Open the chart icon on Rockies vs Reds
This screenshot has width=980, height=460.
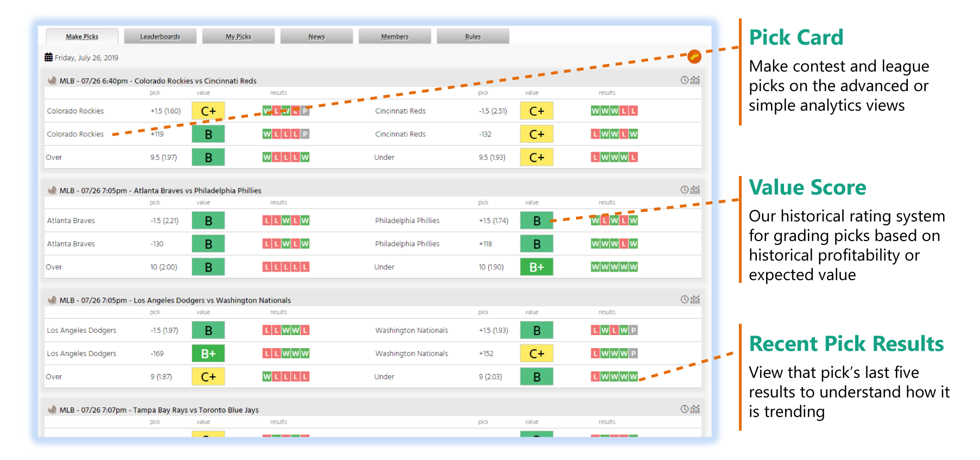point(695,80)
